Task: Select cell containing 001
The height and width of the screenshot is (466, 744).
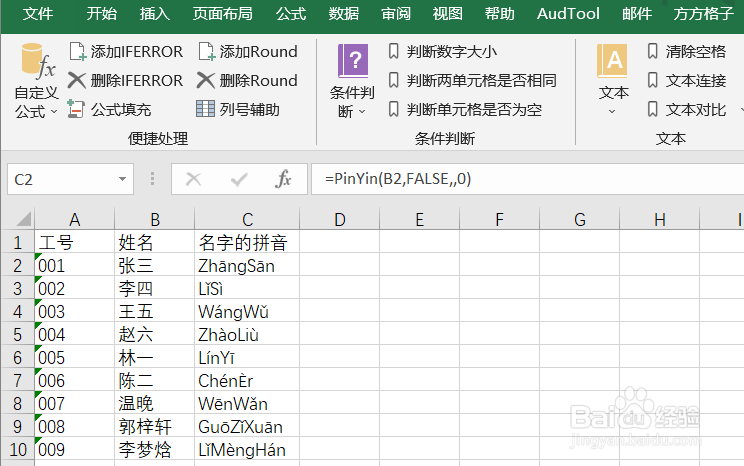Action: point(74,265)
